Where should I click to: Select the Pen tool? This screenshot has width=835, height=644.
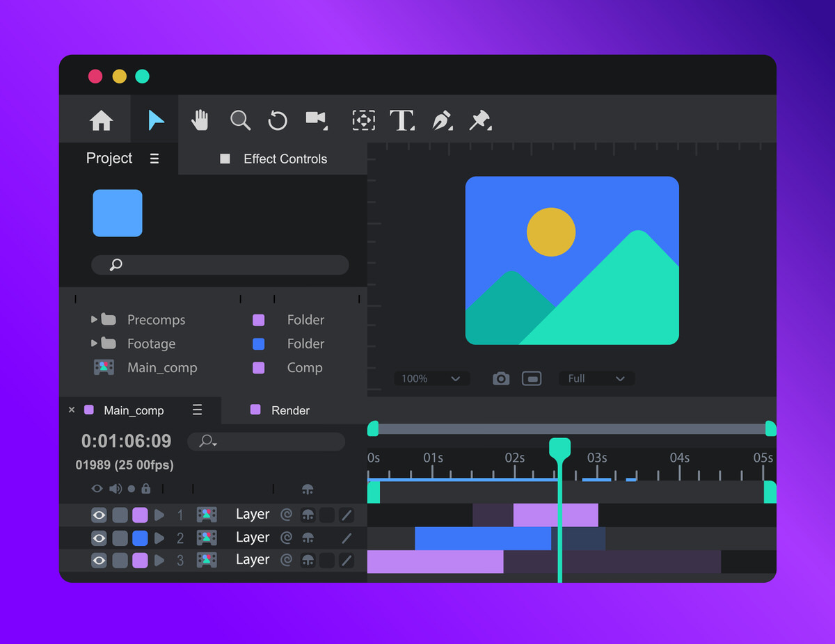click(x=442, y=120)
